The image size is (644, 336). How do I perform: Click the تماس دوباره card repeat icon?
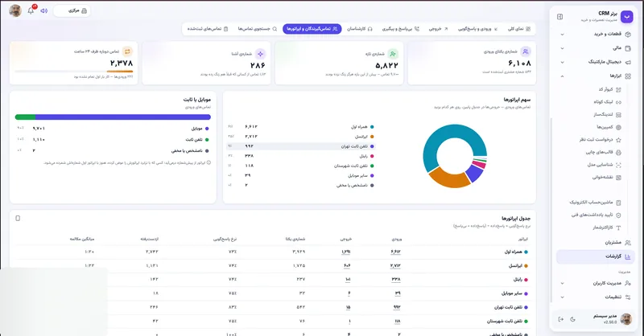(x=127, y=51)
